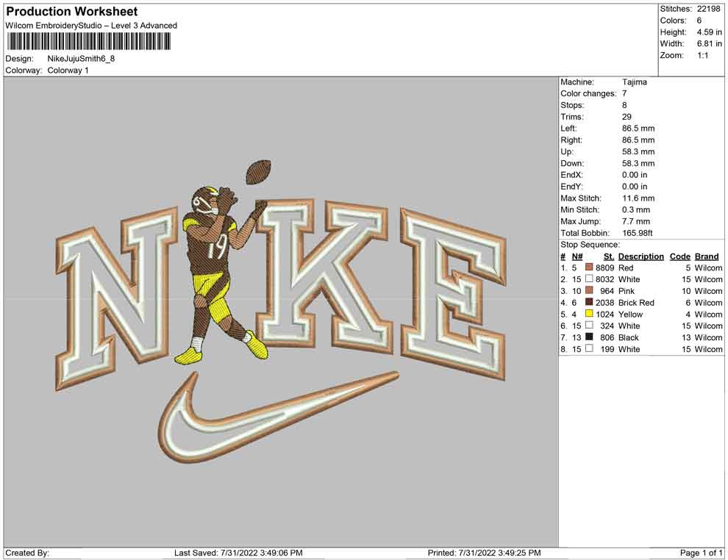Click the barcode under the worksheet title
This screenshot has width=728, height=560.
click(x=88, y=42)
